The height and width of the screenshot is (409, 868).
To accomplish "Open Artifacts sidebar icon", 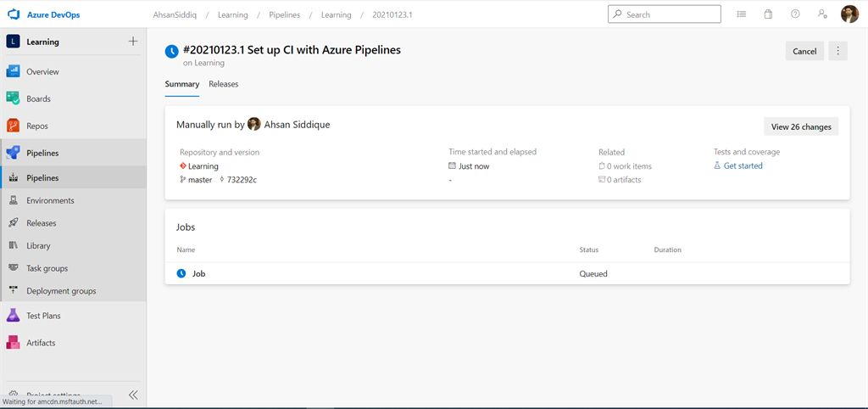I will click(13, 343).
